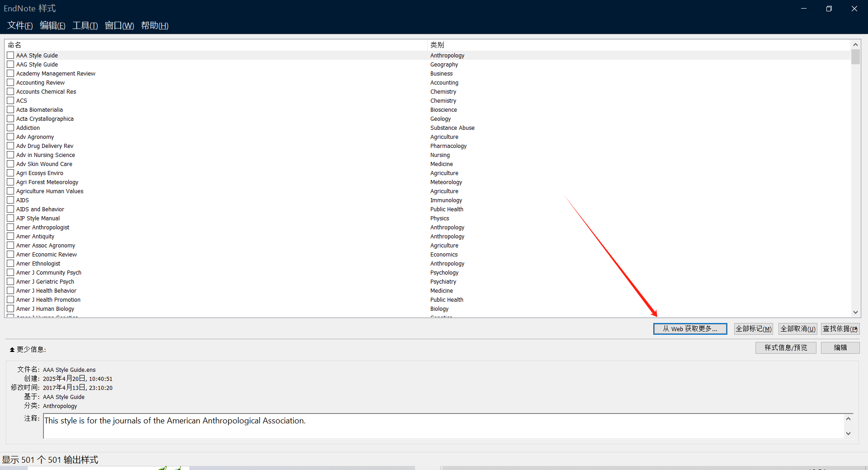Open the 查找依据 dropdown button
This screenshot has width=868, height=470.
[x=840, y=329]
